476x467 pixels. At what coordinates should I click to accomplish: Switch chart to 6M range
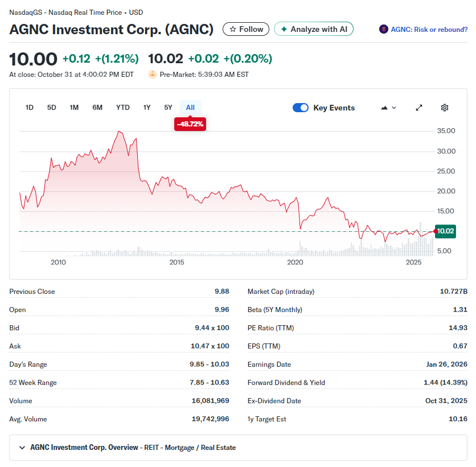(x=97, y=108)
